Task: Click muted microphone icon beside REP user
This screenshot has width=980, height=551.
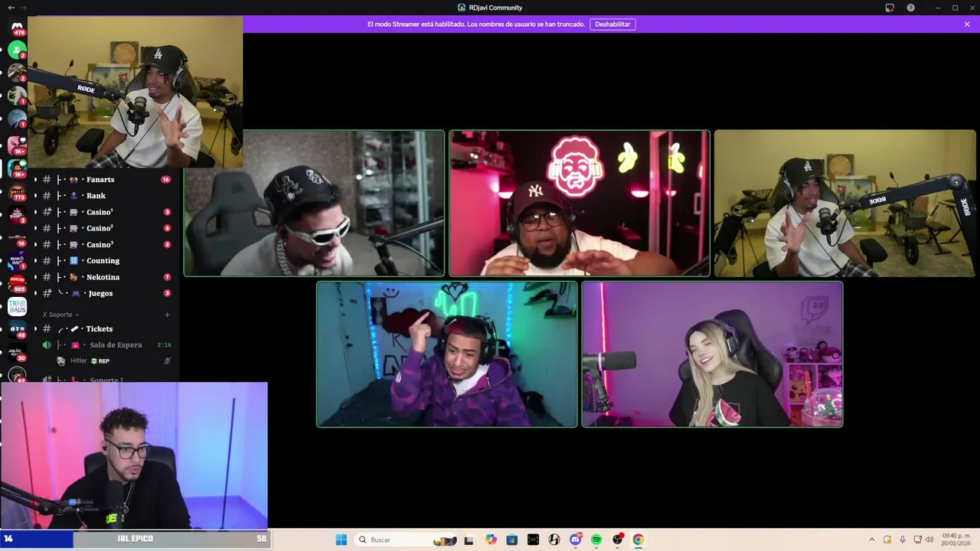Action: tap(167, 361)
